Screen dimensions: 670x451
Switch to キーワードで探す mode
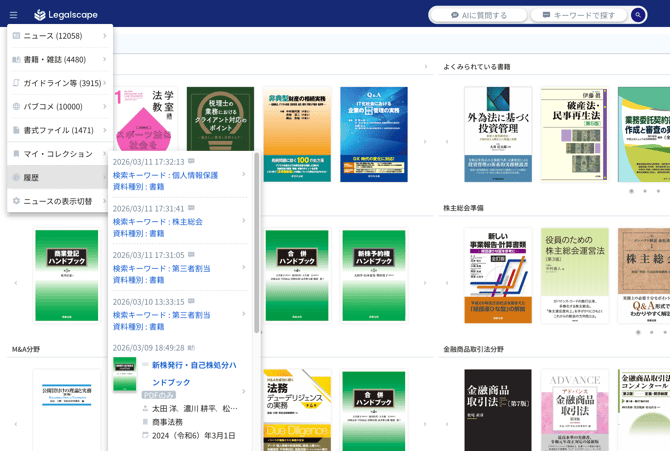click(x=579, y=15)
